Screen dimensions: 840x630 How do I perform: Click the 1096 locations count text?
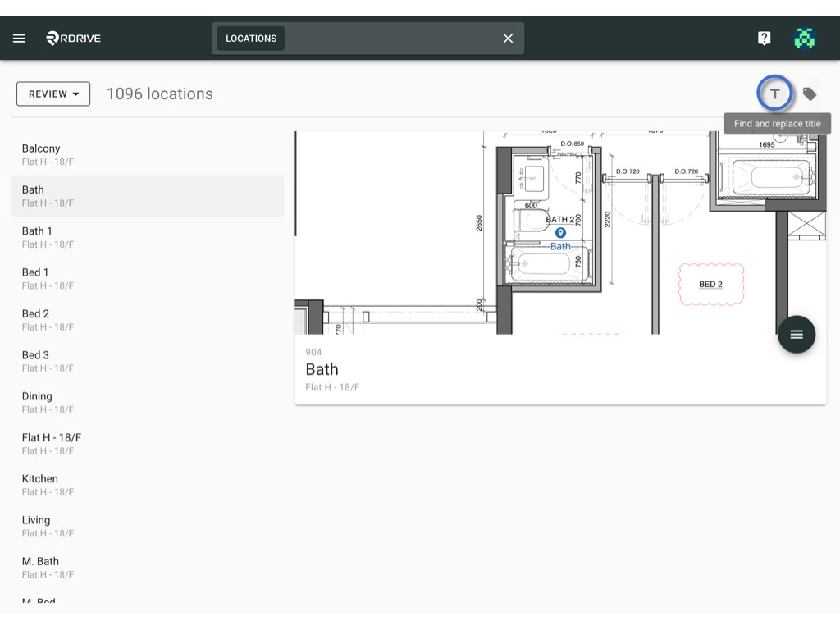160,94
